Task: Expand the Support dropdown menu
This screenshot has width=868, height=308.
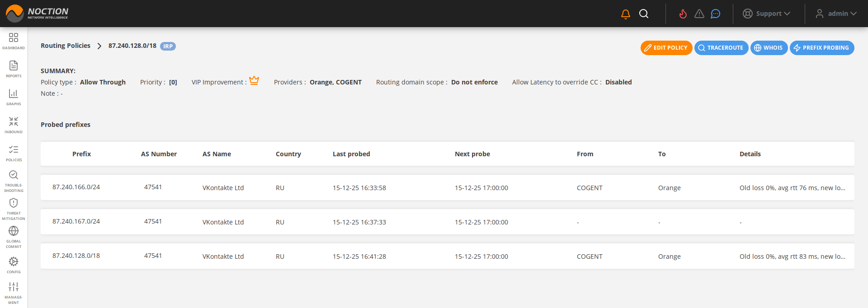Action: (x=767, y=14)
